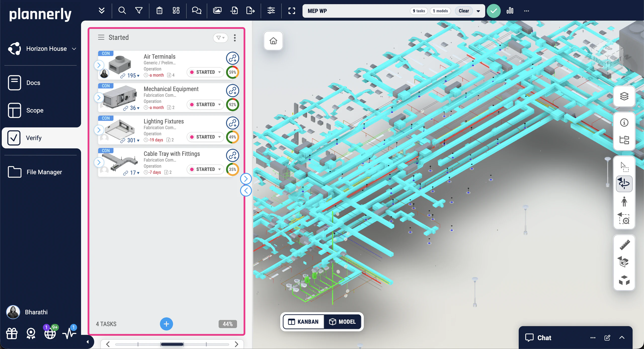Click the section box tool icon
The width and height of the screenshot is (644, 349).
click(x=624, y=262)
